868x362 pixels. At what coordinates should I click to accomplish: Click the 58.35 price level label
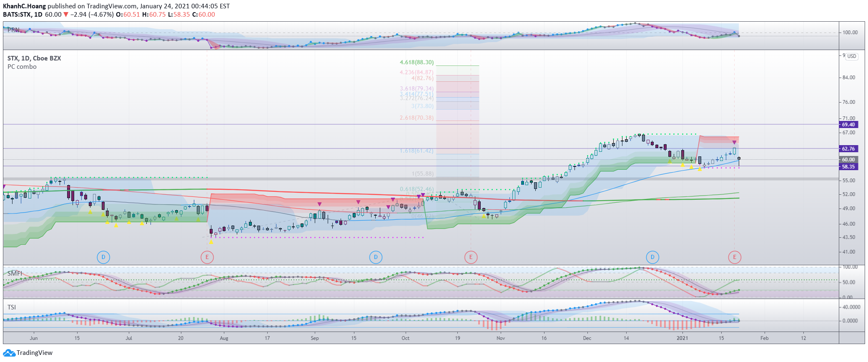pyautogui.click(x=848, y=167)
